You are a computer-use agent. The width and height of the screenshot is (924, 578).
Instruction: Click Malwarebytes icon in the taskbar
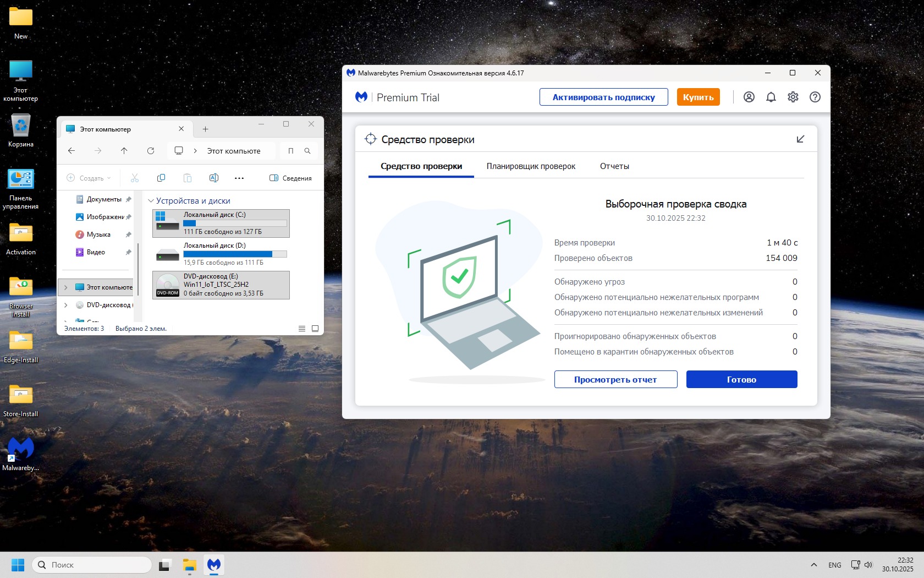pyautogui.click(x=213, y=565)
